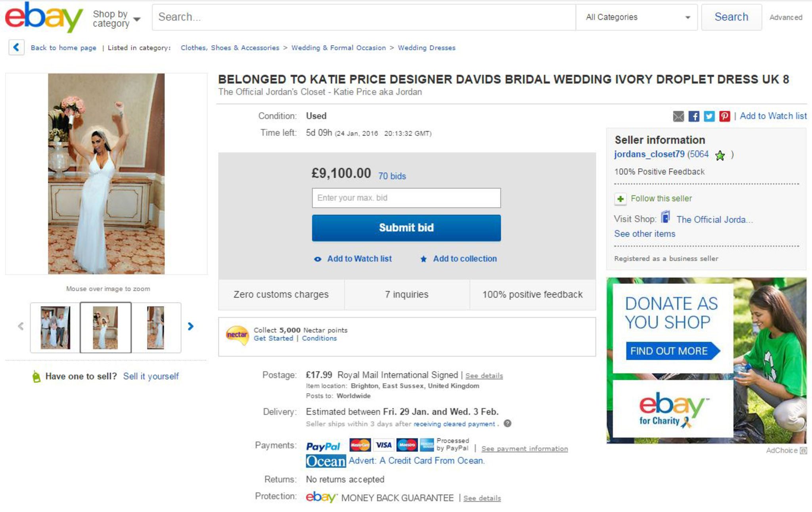This screenshot has width=812, height=512.
Task: Pin listing on Pinterest
Action: click(x=725, y=116)
